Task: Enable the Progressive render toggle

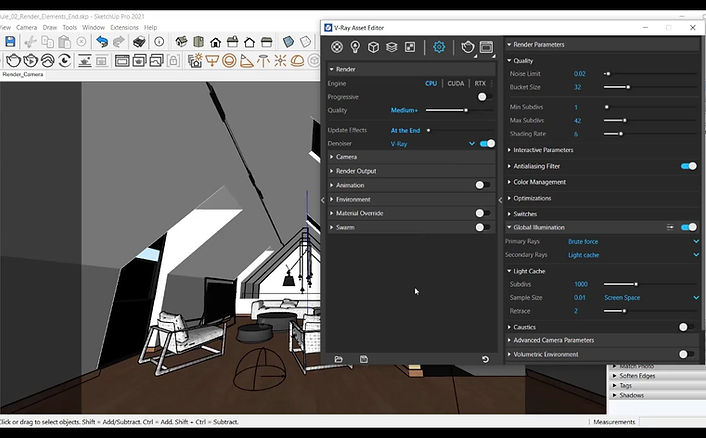Action: pos(484,97)
